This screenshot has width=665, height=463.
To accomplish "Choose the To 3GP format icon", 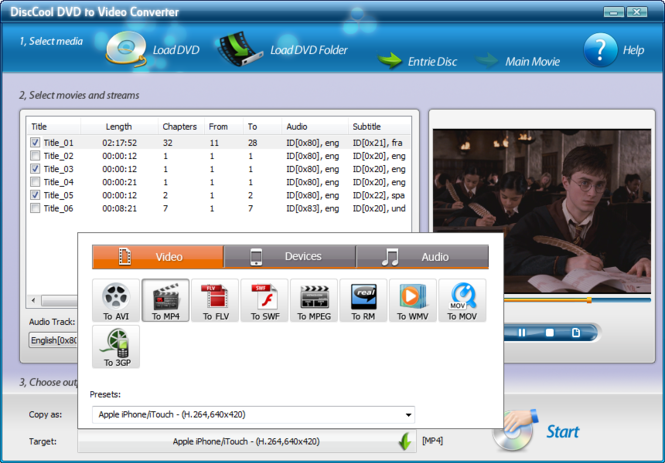I will pyautogui.click(x=116, y=347).
